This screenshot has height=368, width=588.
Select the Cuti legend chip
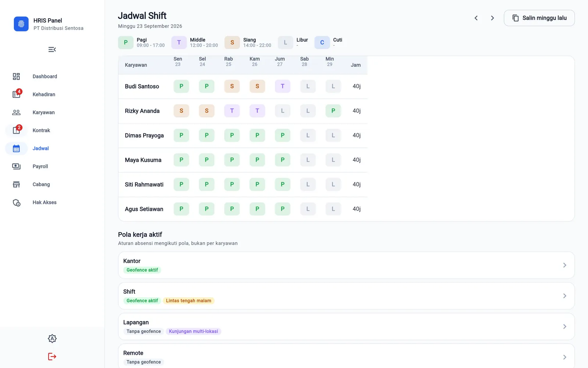click(x=329, y=42)
